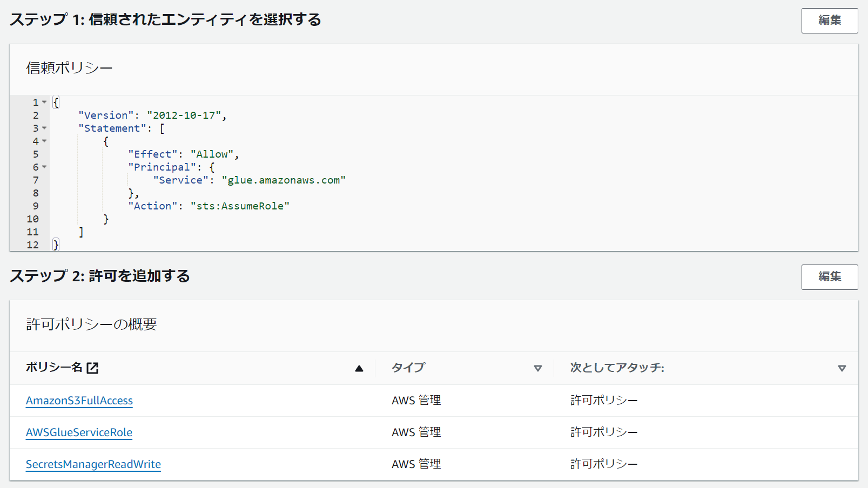The height and width of the screenshot is (488, 868).
Task: Open the 次としてアタッチ column filter dropdown
Action: pyautogui.click(x=842, y=368)
